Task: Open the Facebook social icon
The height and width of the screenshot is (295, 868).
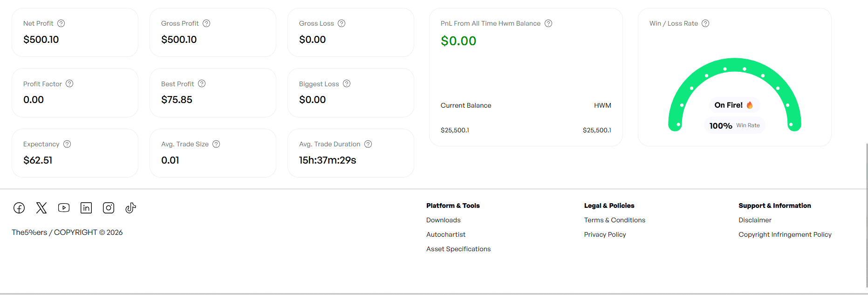Action: (x=19, y=208)
